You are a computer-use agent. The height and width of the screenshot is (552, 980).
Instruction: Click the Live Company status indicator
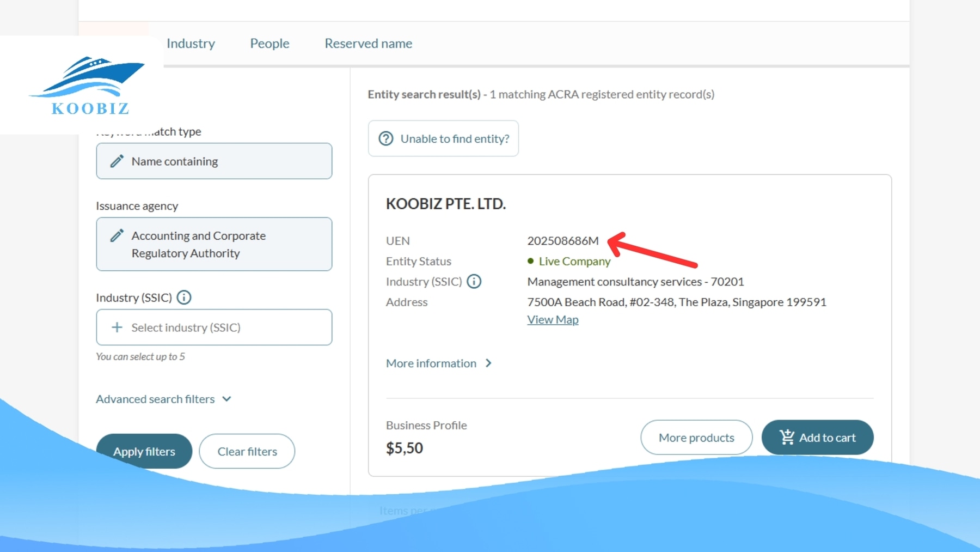[569, 261]
